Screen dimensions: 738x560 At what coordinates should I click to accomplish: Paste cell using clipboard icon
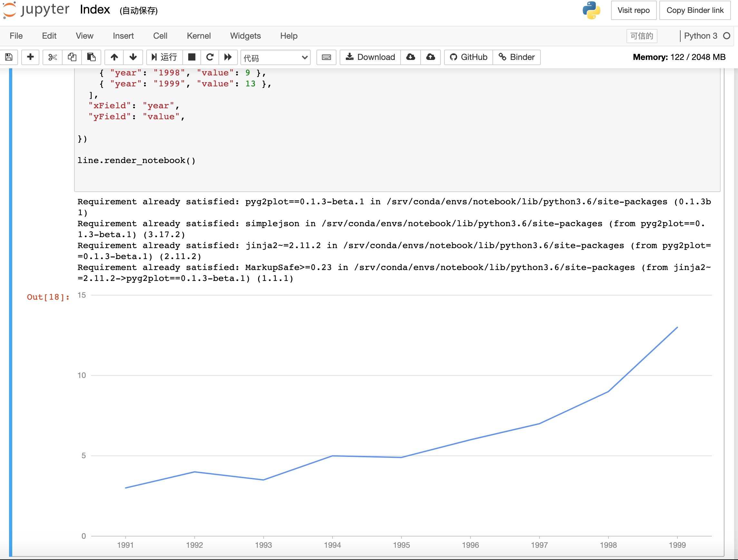pyautogui.click(x=91, y=57)
